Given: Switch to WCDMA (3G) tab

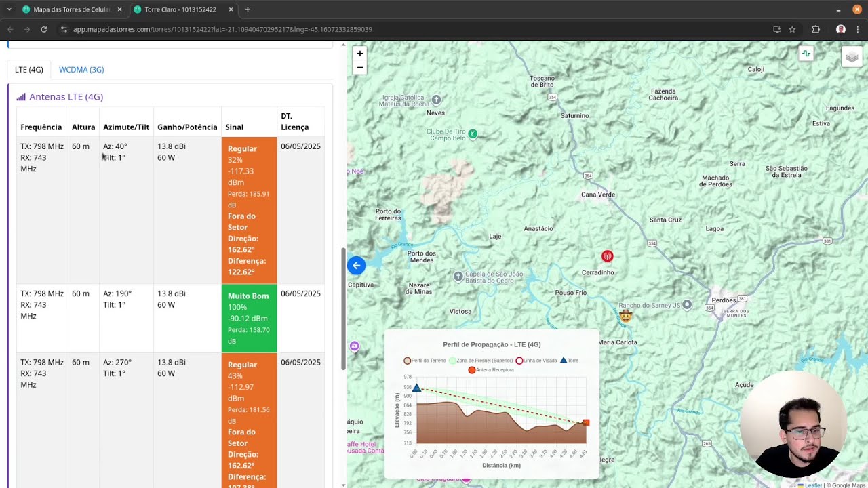Looking at the screenshot, I should pos(81,69).
